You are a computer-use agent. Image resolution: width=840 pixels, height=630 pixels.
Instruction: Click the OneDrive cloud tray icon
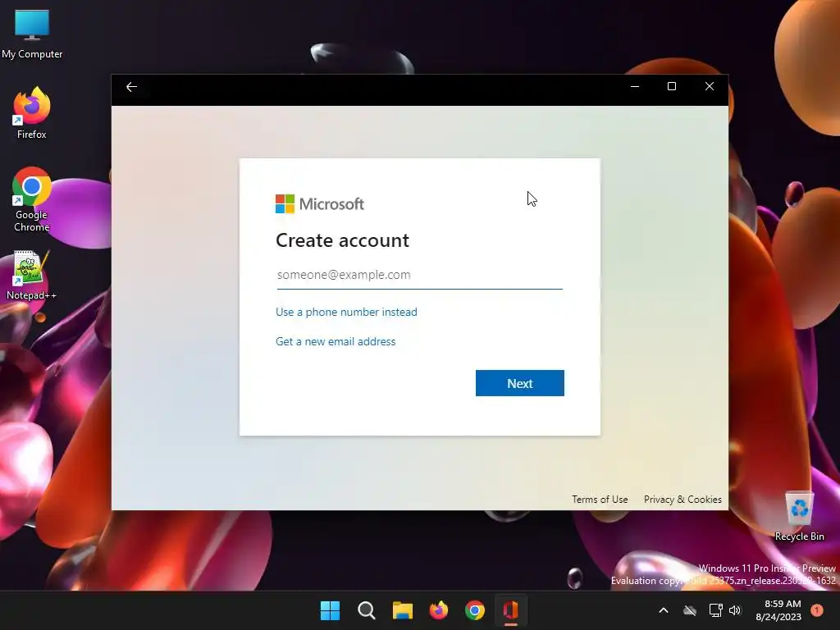pos(690,610)
